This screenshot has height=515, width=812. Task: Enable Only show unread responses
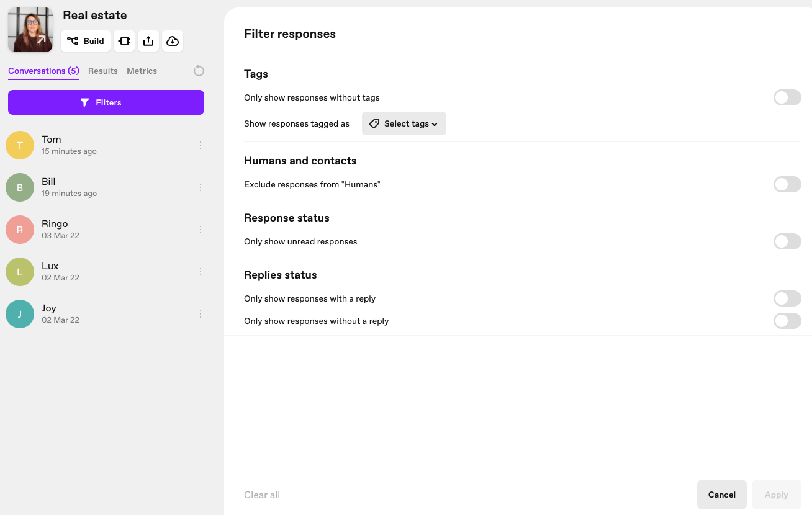[x=787, y=241]
